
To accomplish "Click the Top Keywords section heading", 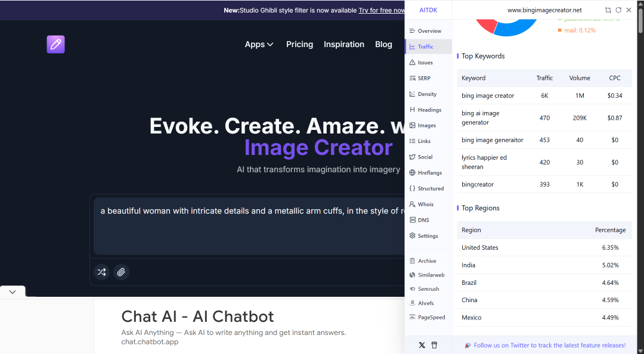I will click(483, 56).
